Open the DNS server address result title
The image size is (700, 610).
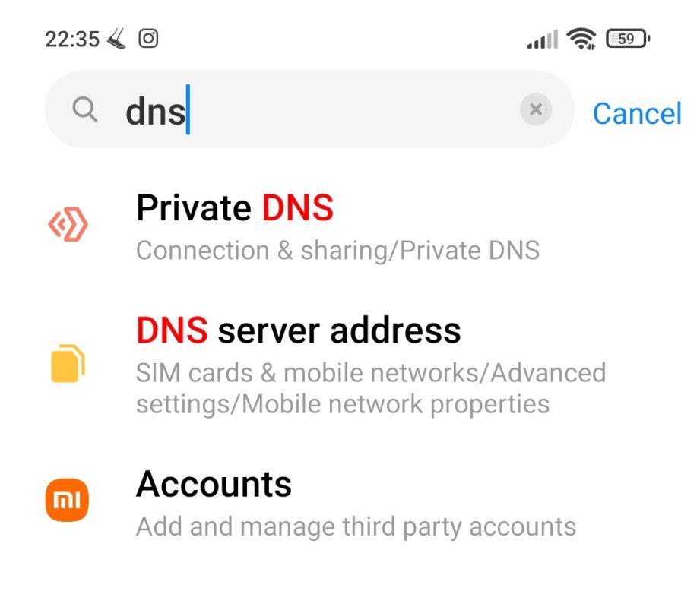pos(298,330)
